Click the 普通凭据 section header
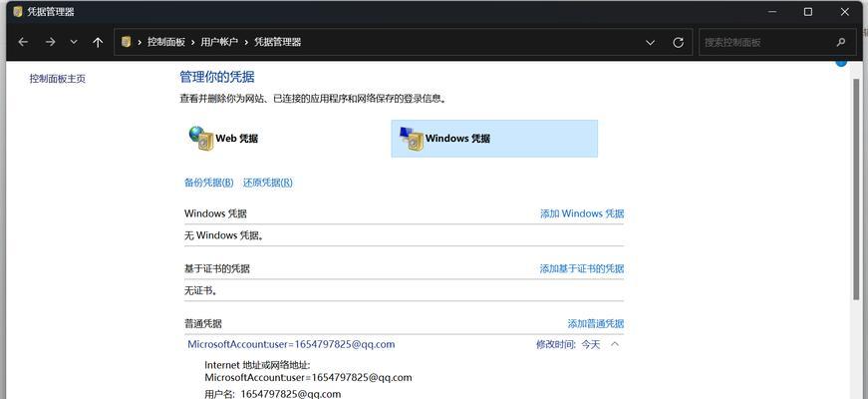This screenshot has height=399, width=868. click(203, 323)
